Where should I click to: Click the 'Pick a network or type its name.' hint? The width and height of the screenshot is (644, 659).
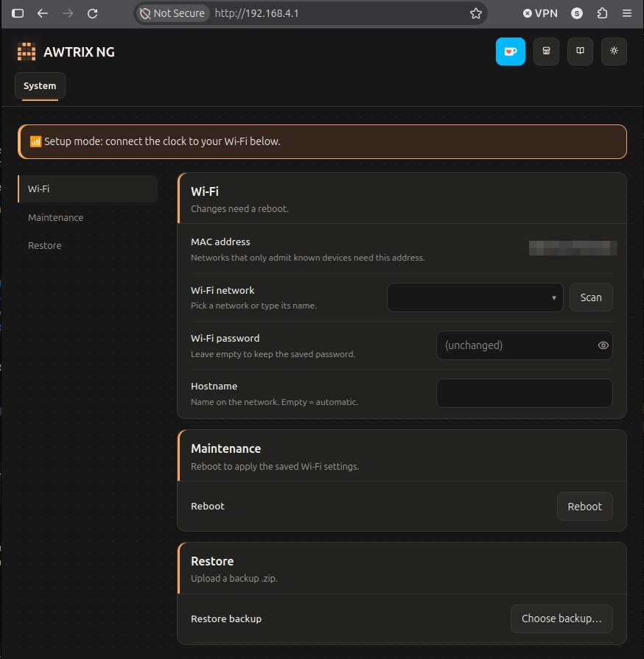(253, 306)
